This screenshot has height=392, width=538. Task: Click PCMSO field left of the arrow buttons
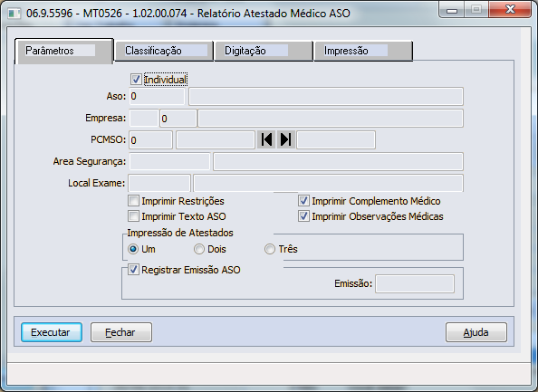[x=216, y=140]
